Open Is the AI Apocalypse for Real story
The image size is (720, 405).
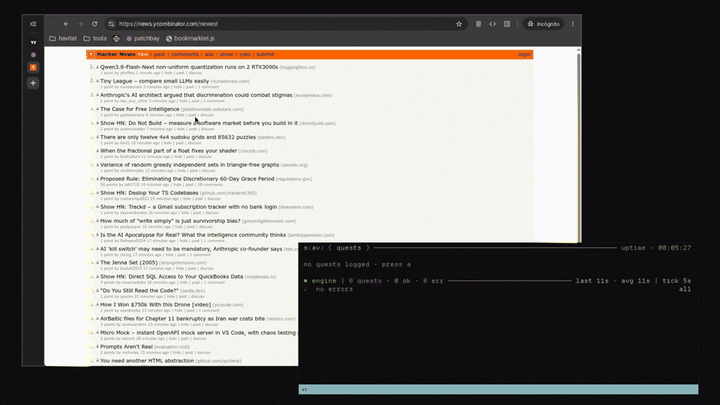point(193,235)
